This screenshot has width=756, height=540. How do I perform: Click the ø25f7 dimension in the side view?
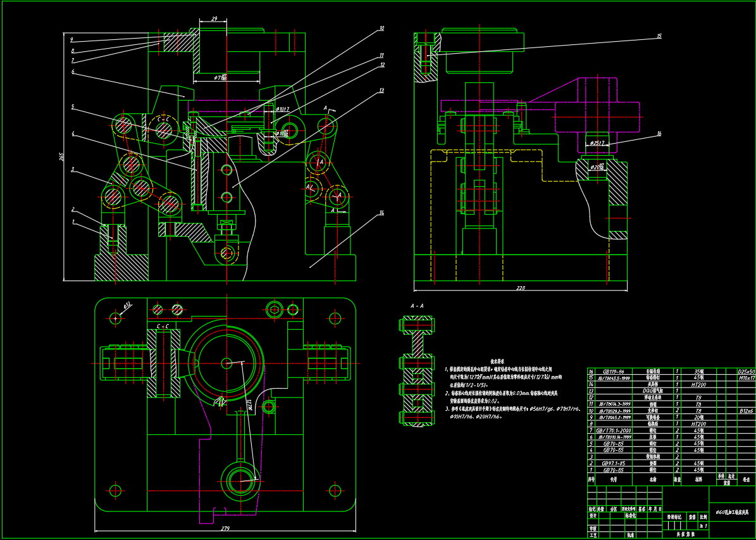point(598,144)
